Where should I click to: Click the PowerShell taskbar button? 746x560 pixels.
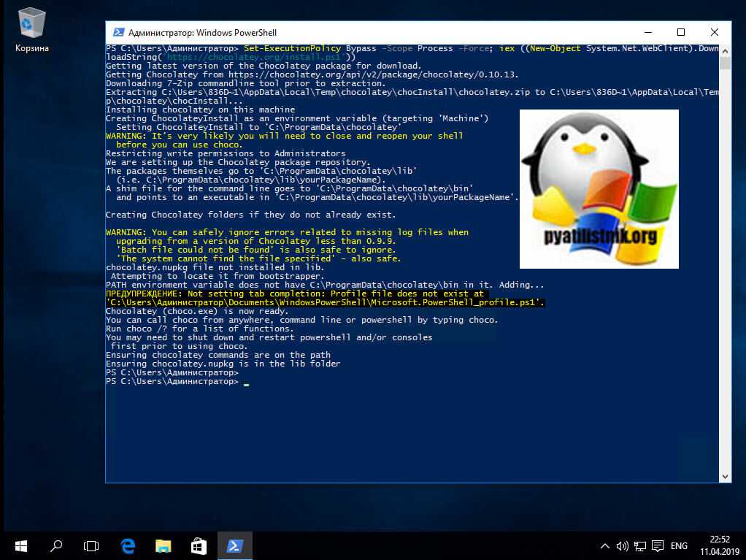(x=234, y=545)
